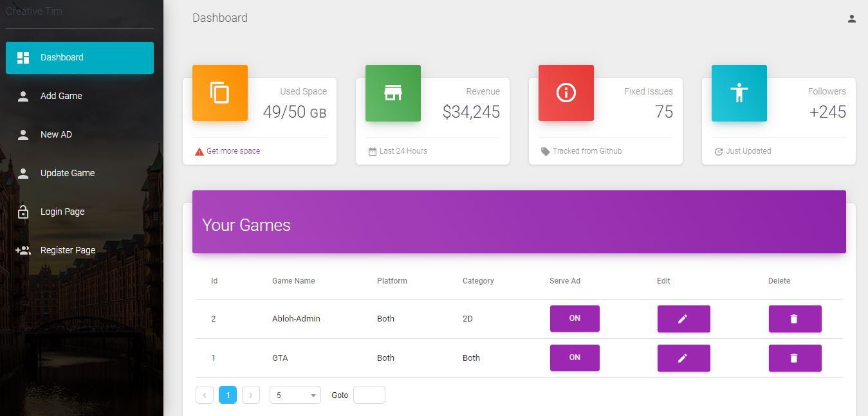Click the user profile icon in header

tap(851, 19)
